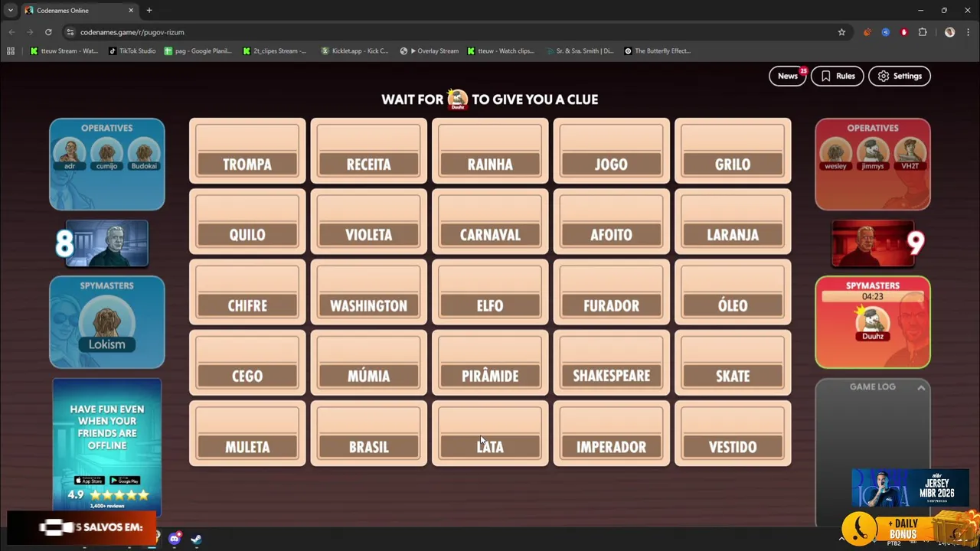The width and height of the screenshot is (980, 551).
Task: Open the Chrome three-dot menu
Action: click(x=968, y=32)
